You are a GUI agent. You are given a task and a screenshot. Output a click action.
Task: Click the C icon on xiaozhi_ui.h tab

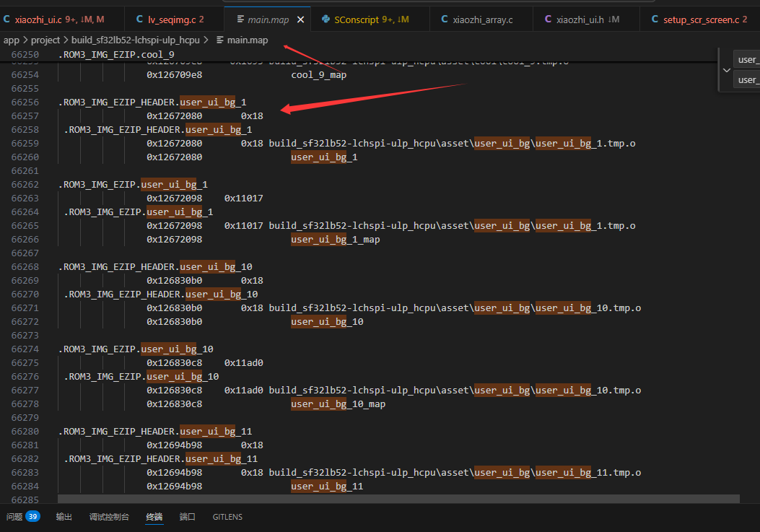pyautogui.click(x=549, y=19)
